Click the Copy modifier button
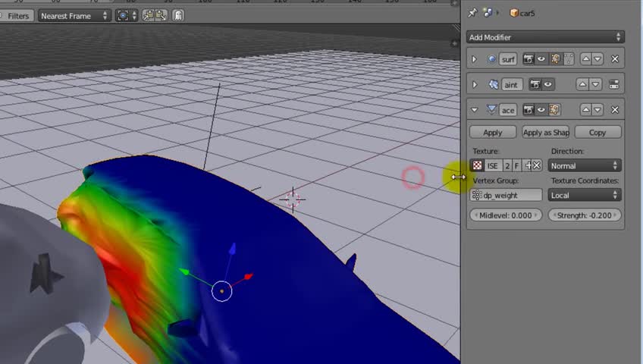The width and height of the screenshot is (643, 364). (x=598, y=133)
